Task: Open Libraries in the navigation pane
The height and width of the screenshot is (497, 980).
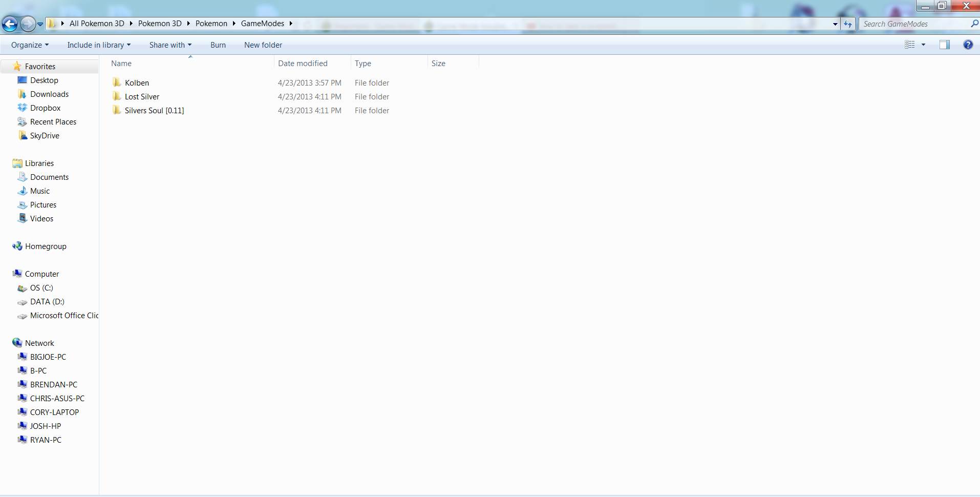Action: (x=39, y=163)
